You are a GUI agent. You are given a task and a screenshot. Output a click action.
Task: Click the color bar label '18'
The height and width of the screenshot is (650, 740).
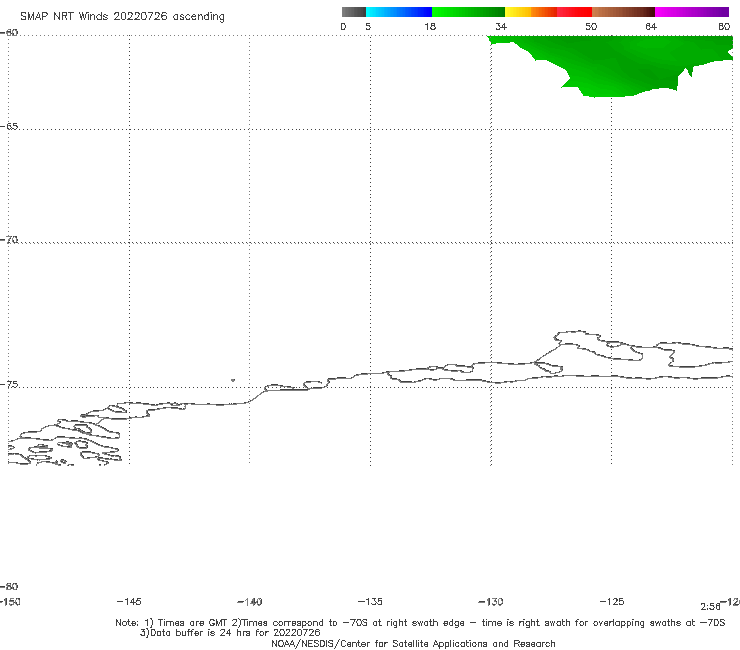tap(430, 26)
